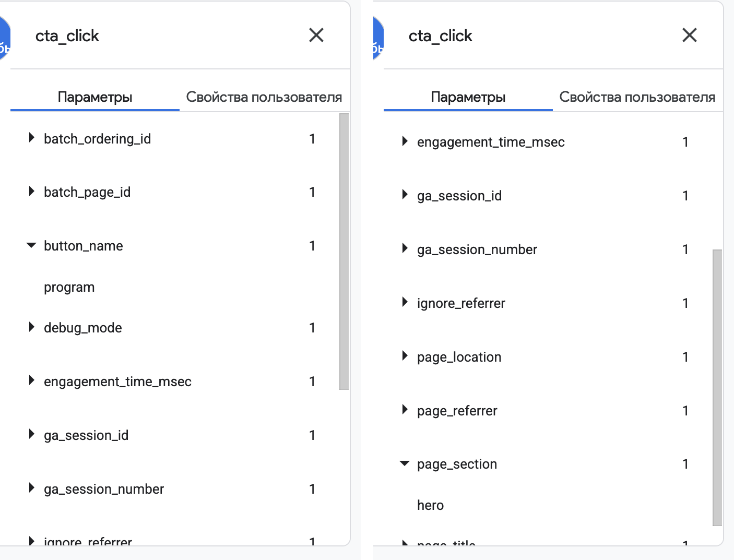Close the left cta_click panel
Image resolution: width=734 pixels, height=560 pixels.
[316, 35]
